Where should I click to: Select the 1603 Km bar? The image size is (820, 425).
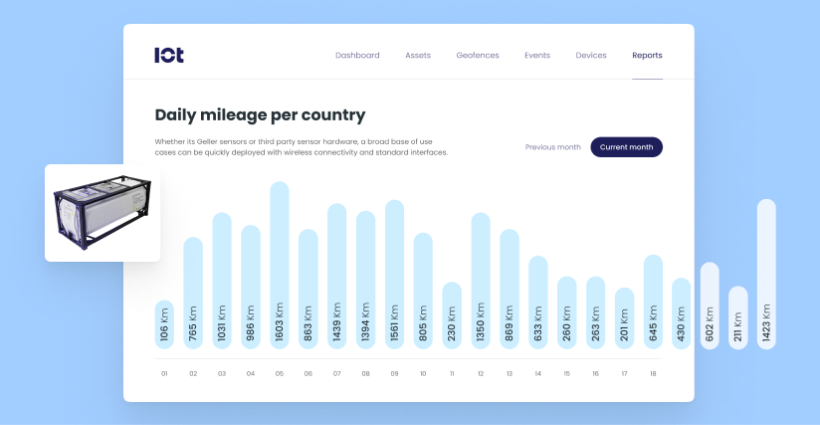point(280,265)
